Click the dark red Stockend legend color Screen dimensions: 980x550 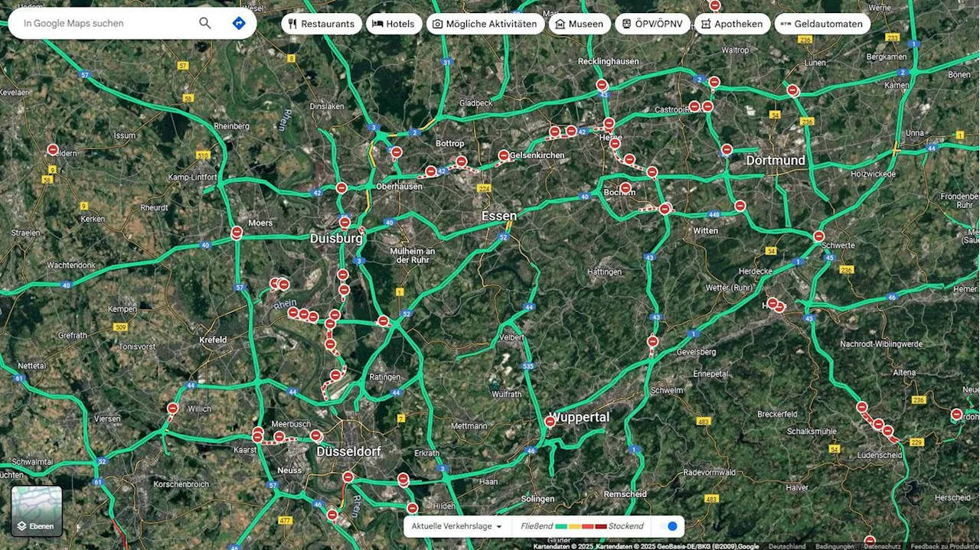tap(600, 526)
